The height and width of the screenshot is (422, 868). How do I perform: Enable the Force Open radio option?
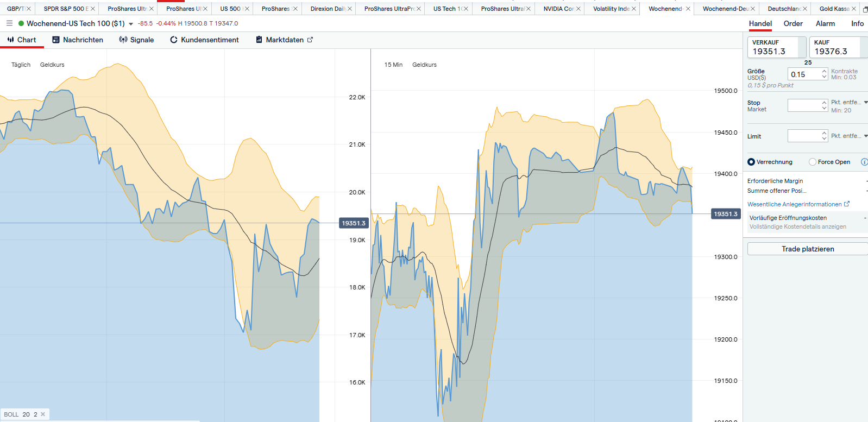[x=813, y=162]
